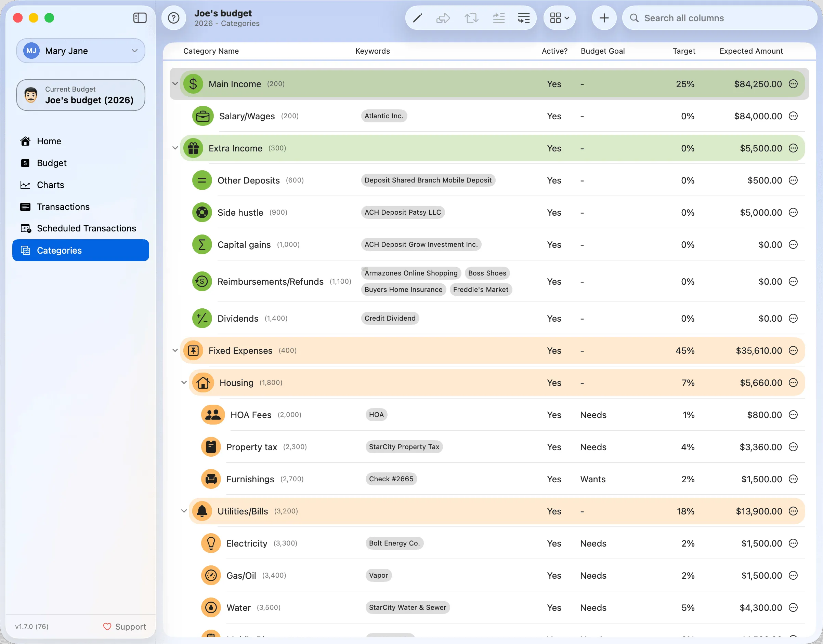Collapse the Main Income group chevron
This screenshot has height=644, width=823.
[175, 84]
